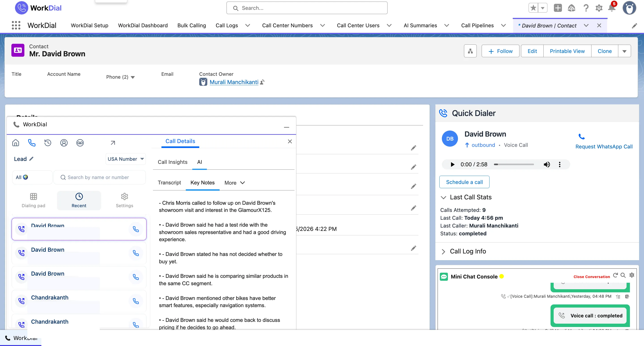Open call history clock icon in softphone
This screenshot has height=346, width=644.
(x=48, y=143)
